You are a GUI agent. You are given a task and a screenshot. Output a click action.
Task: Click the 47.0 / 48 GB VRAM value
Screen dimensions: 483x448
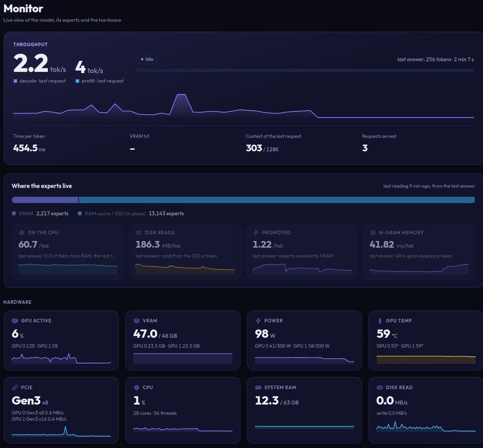tap(155, 334)
